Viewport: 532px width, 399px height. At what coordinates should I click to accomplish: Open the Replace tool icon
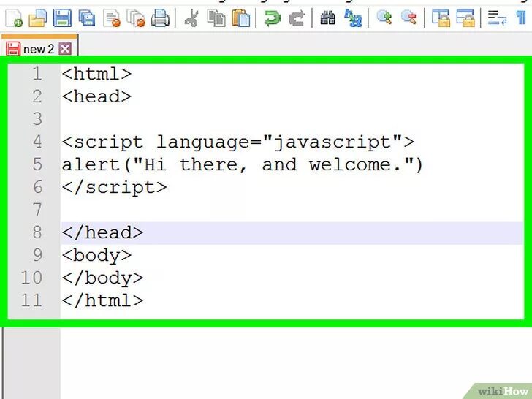coord(353,18)
